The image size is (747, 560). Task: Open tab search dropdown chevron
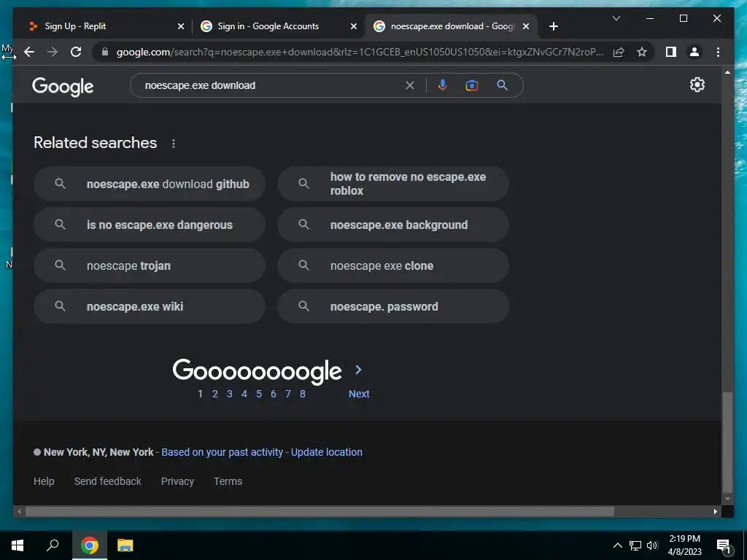click(x=616, y=18)
